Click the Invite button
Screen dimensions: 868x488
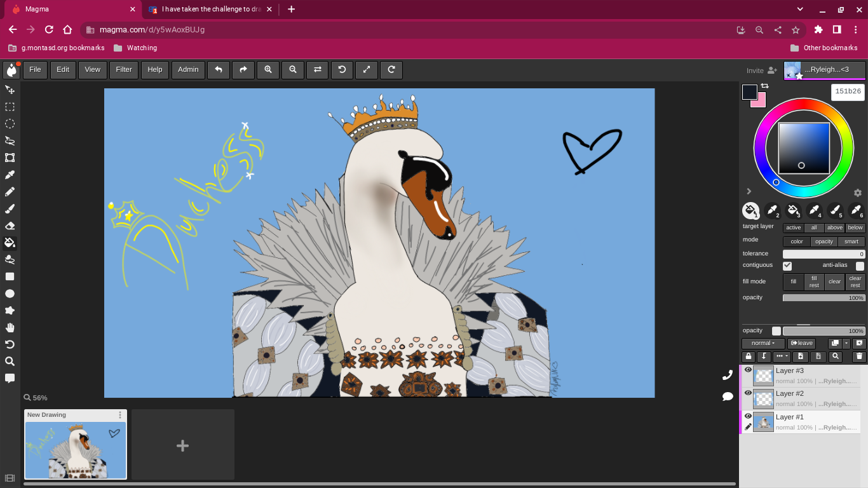762,71
